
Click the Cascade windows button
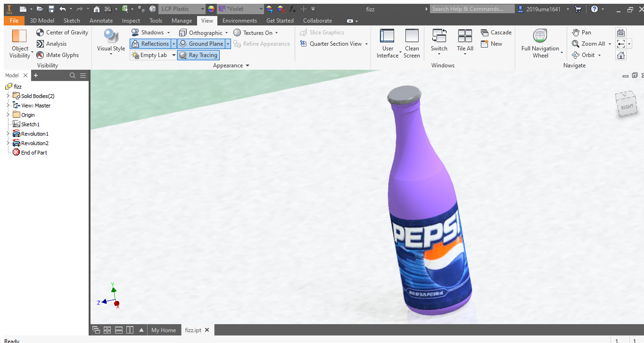(496, 33)
